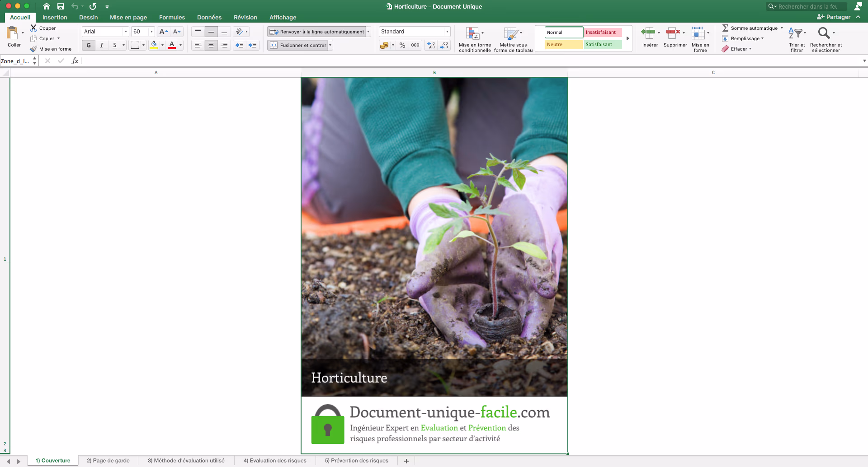
Task: Switch to sheet 2) Page de garde
Action: (108, 461)
